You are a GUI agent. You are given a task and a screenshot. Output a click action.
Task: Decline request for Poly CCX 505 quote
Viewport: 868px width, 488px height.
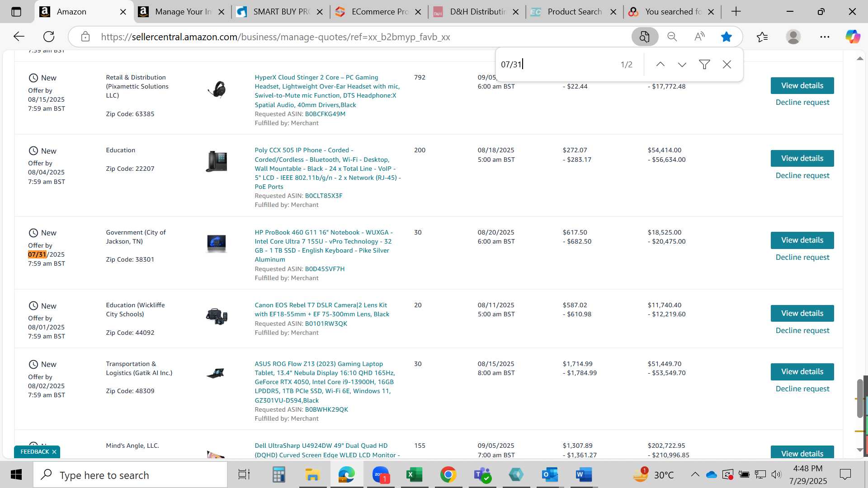coord(802,175)
